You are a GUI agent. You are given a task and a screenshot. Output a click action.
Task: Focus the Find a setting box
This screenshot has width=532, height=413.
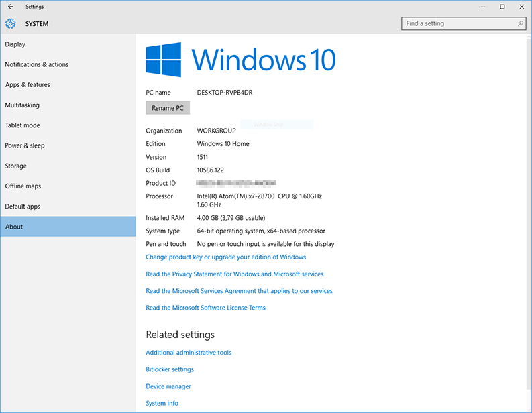point(464,23)
